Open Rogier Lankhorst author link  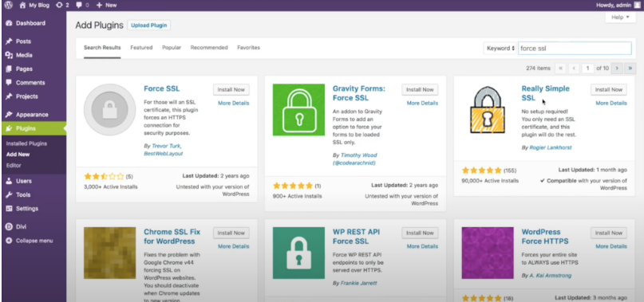coord(551,147)
